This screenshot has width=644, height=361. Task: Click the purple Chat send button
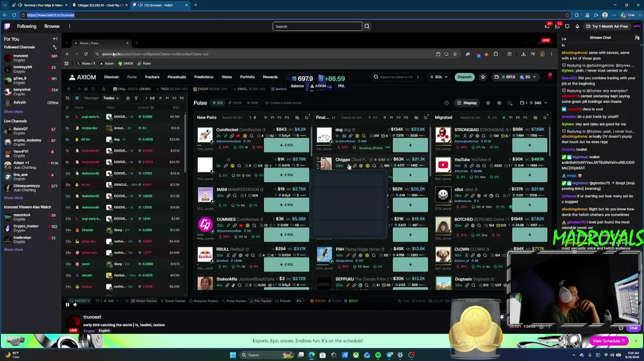633,328
